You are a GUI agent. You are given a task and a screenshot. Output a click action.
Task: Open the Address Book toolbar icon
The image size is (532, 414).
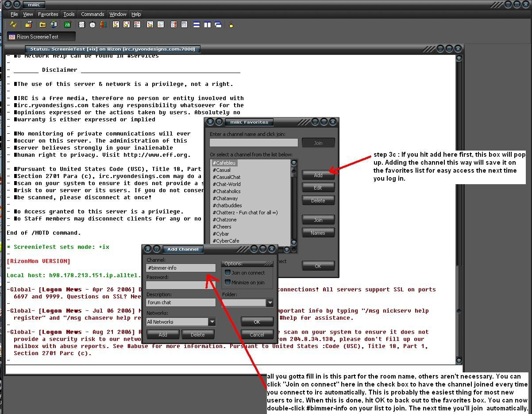(x=82, y=25)
